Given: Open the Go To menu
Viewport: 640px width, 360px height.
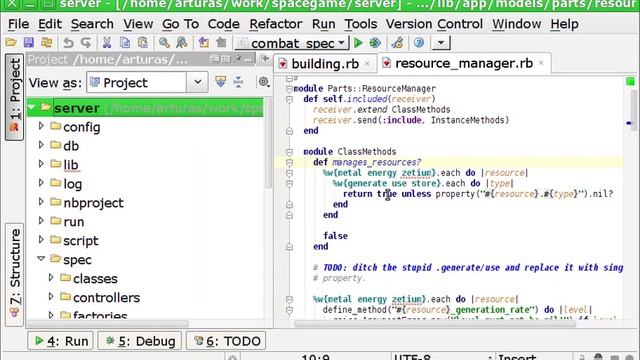Looking at the screenshot, I should (x=180, y=24).
